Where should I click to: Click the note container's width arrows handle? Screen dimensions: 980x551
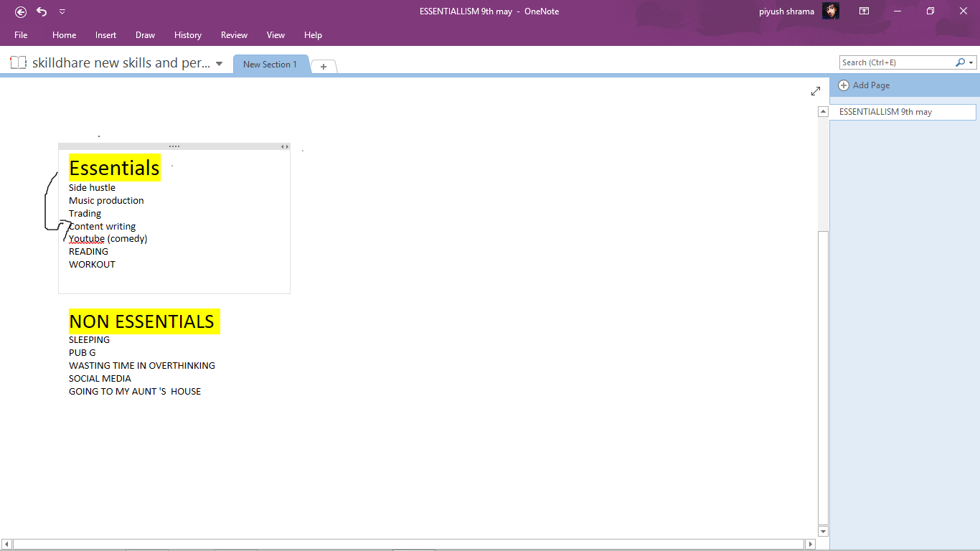[286, 146]
